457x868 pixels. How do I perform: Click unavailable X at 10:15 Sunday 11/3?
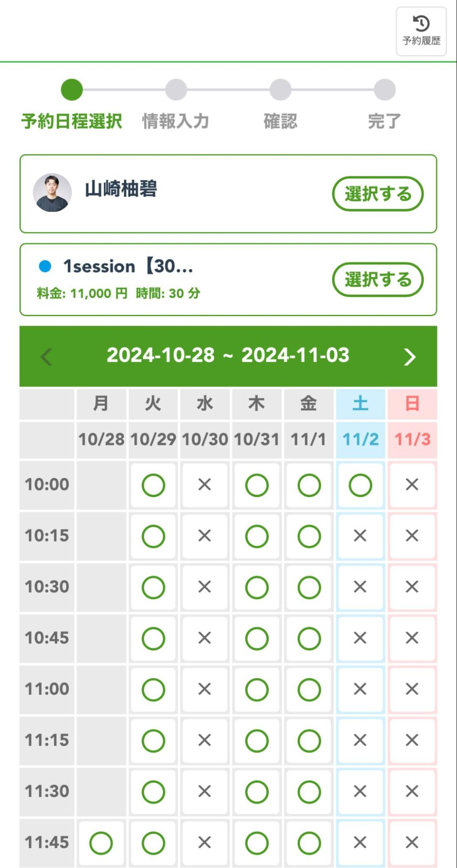pyautogui.click(x=412, y=536)
